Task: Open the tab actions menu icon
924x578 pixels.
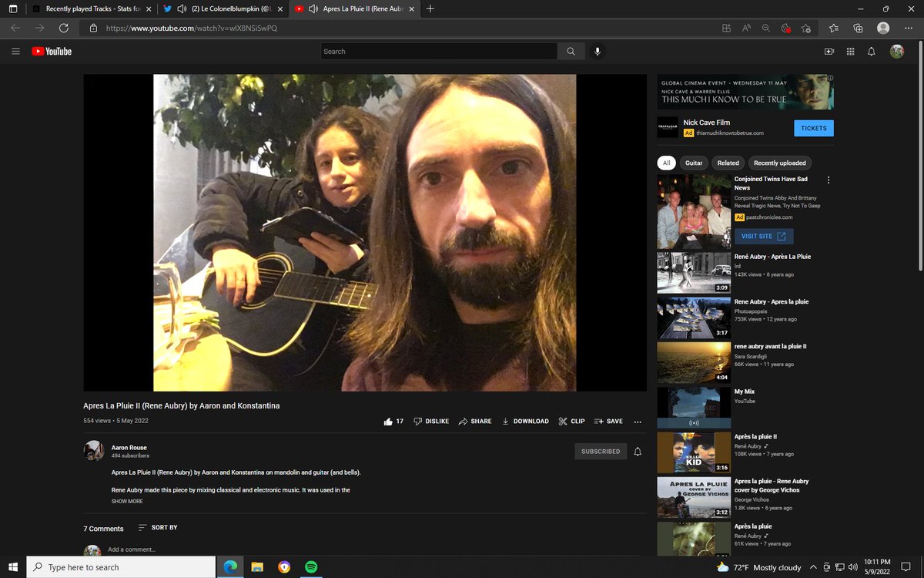Action: point(13,8)
